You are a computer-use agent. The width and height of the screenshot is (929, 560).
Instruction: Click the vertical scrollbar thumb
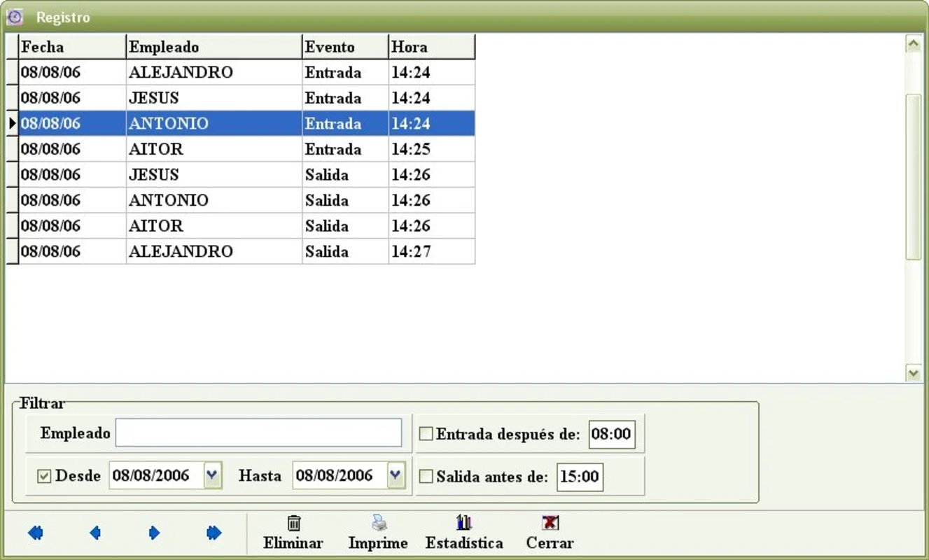click(x=913, y=176)
